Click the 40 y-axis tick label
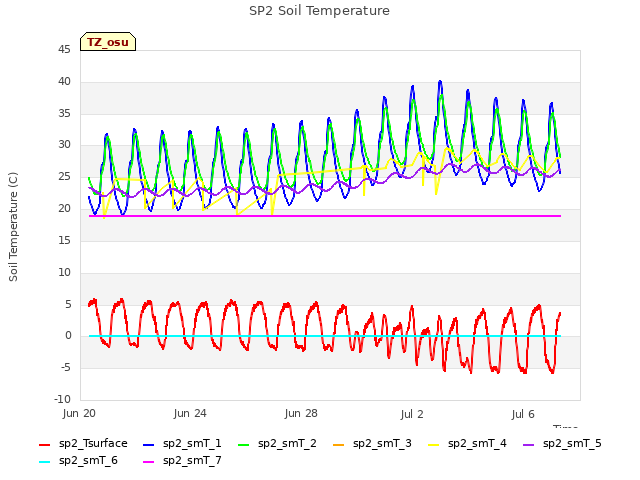This screenshot has width=640, height=480. pos(64,82)
